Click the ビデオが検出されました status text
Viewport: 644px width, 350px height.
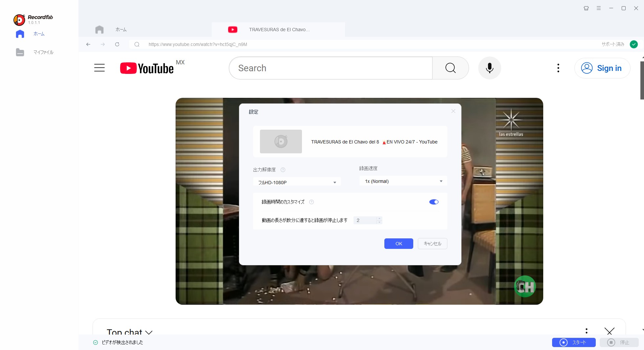(x=122, y=342)
